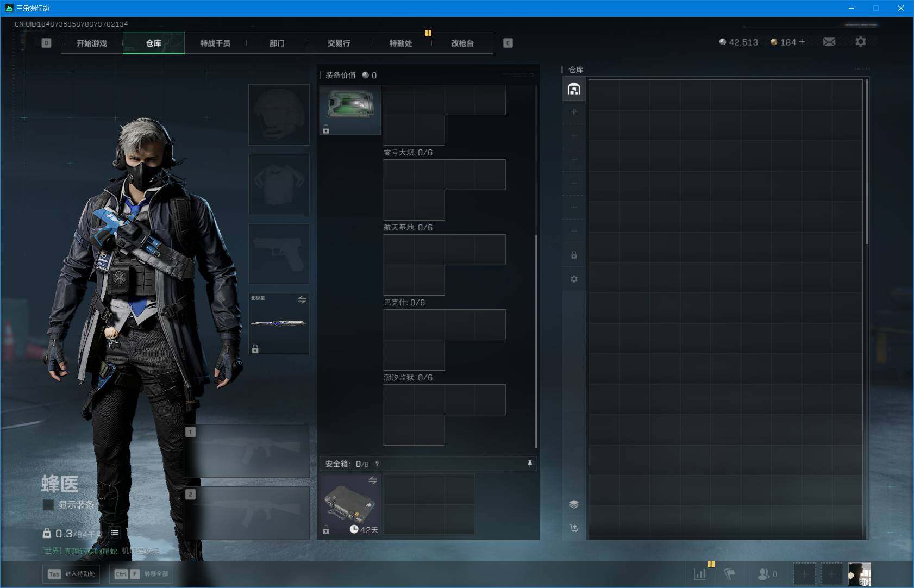Click the Q key hint left of 开始游戏
This screenshot has width=914, height=588.
coord(46,43)
